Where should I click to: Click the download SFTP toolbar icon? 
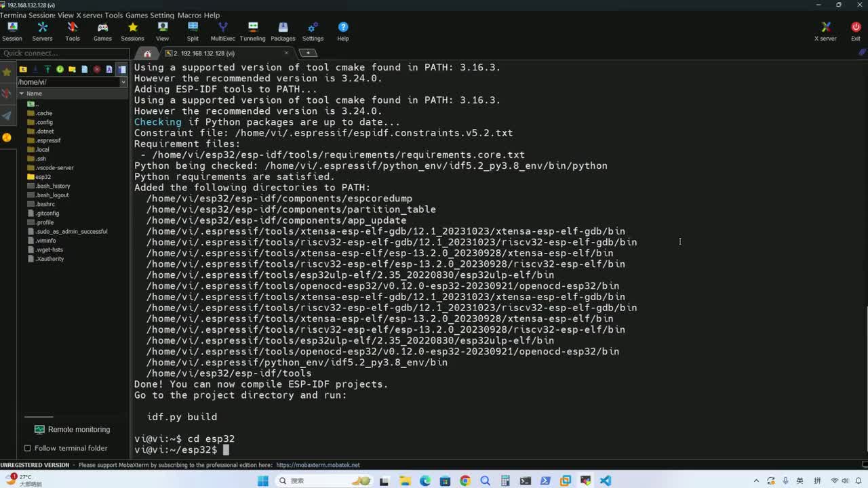(x=35, y=69)
